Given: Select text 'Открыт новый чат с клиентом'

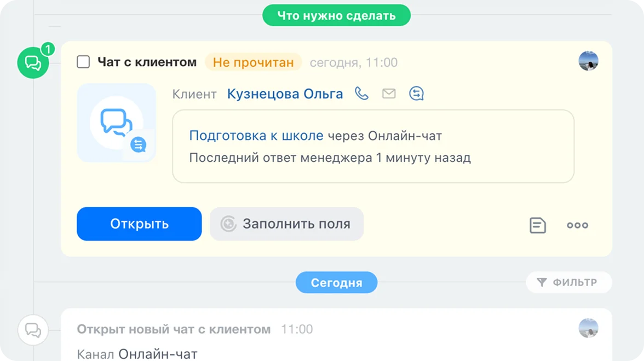Looking at the screenshot, I should tap(174, 329).
